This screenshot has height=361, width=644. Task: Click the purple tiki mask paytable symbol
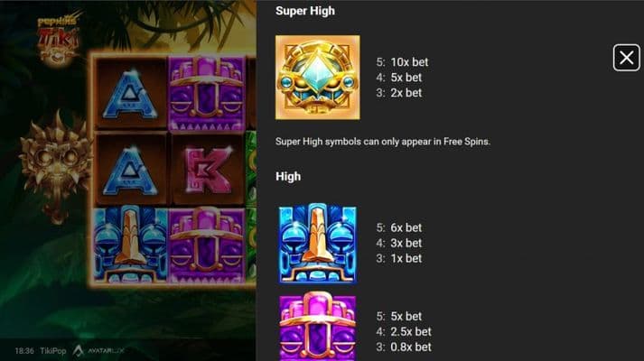(x=317, y=327)
